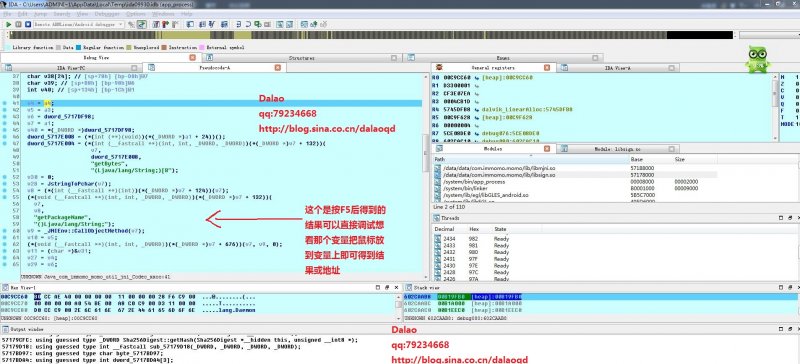Screen dimensions: 800x364
Task: Sort modules by the Base column header
Action: click(x=652, y=159)
